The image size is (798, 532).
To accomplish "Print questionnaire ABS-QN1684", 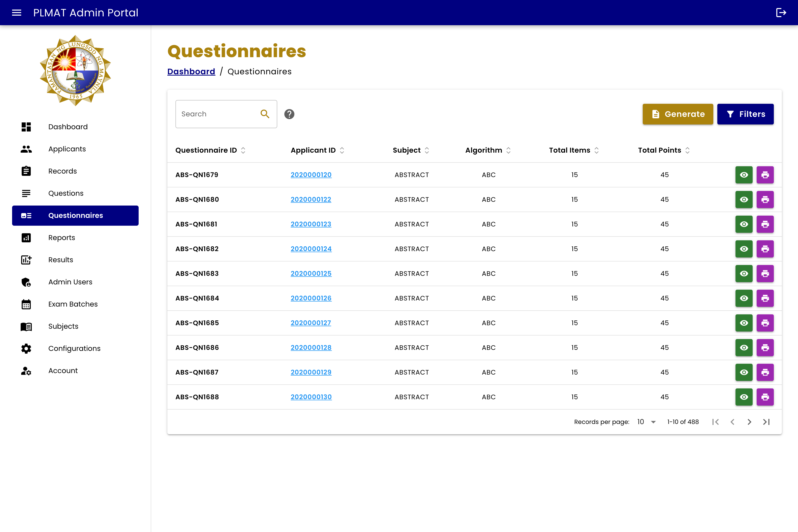I will coord(765,298).
